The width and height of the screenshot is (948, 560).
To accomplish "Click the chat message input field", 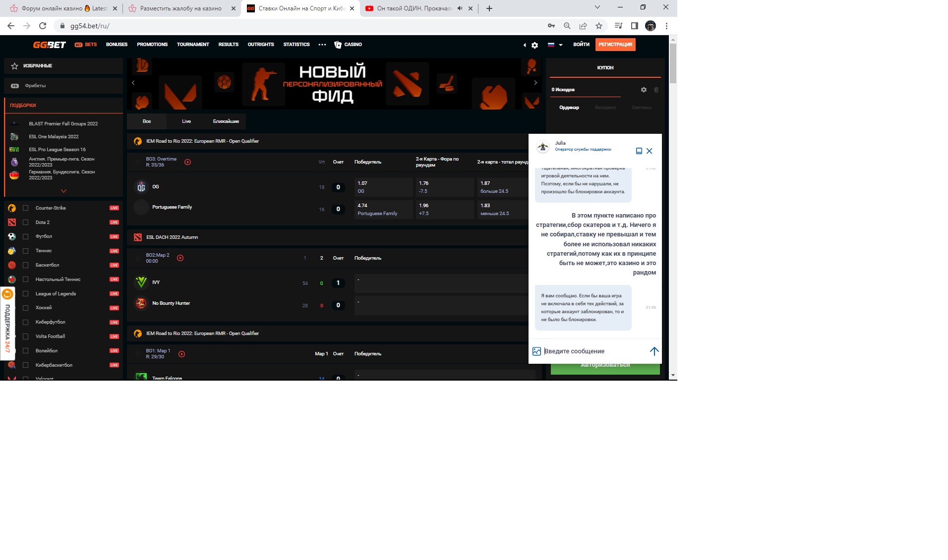I will tap(594, 351).
